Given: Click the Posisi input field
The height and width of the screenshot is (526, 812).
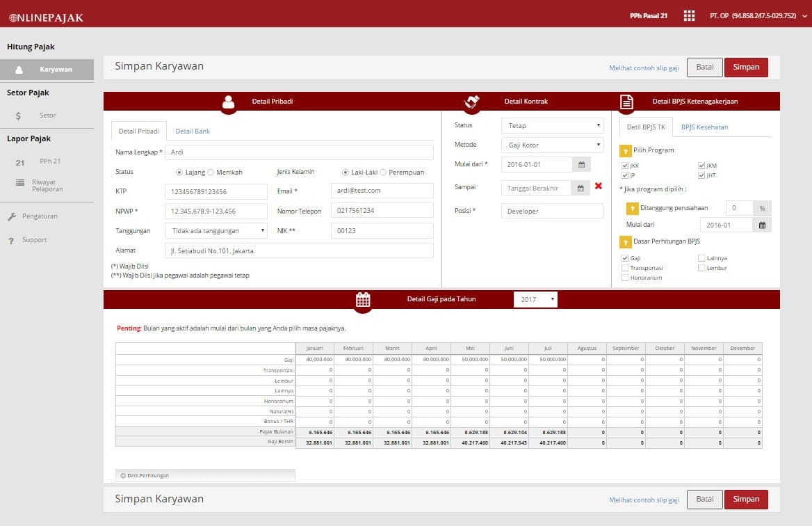Looking at the screenshot, I should point(552,211).
